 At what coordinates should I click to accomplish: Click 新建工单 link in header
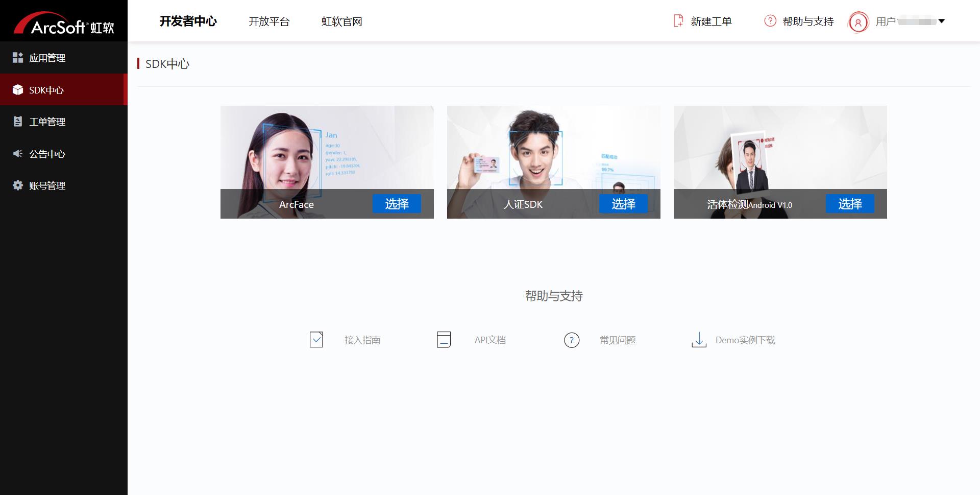tap(711, 21)
